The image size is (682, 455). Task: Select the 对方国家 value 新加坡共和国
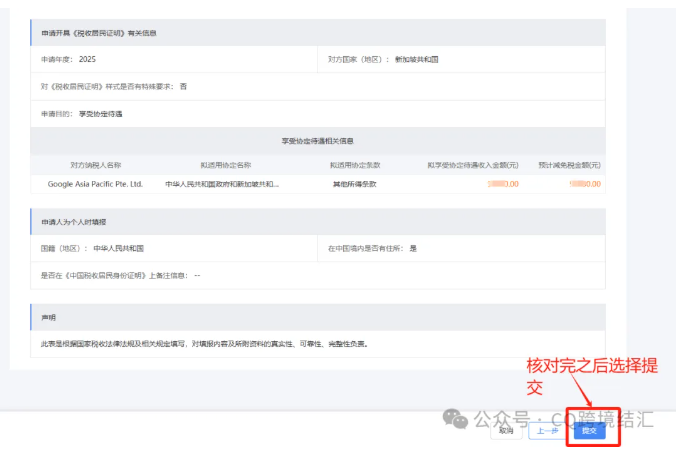tap(417, 60)
